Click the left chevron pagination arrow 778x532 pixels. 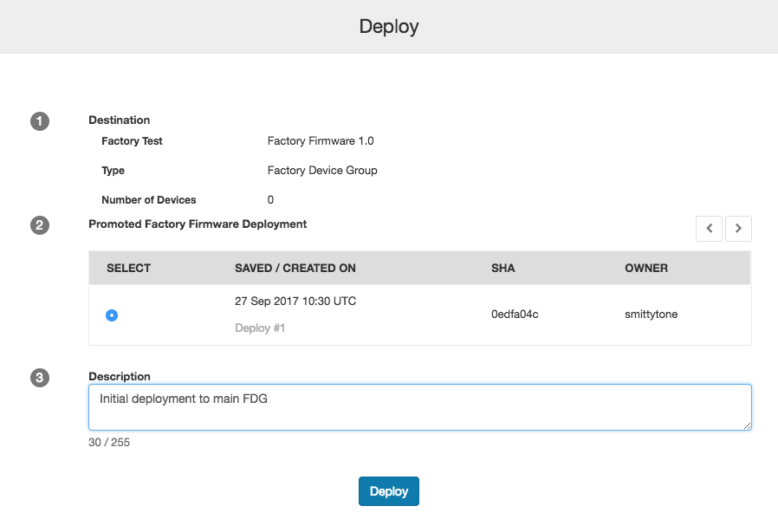(709, 228)
